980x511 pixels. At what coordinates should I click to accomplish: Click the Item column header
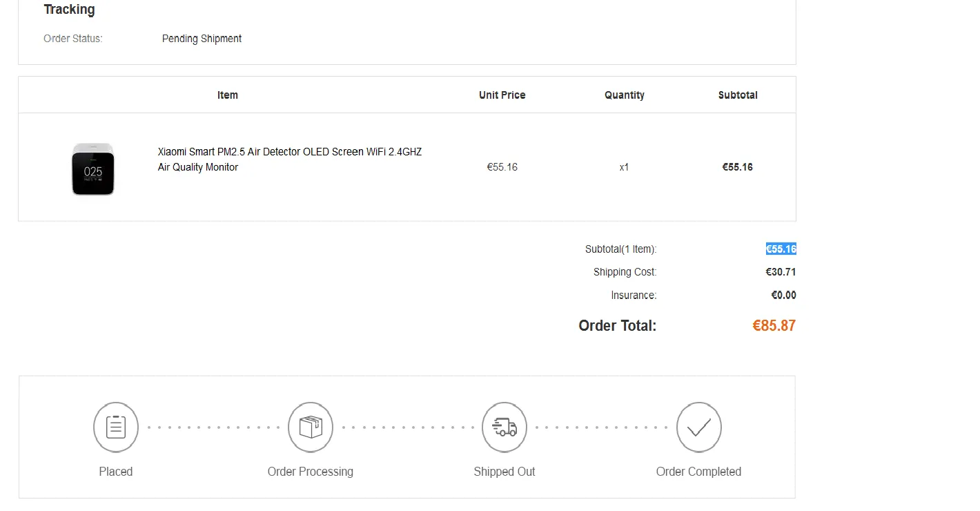(228, 95)
